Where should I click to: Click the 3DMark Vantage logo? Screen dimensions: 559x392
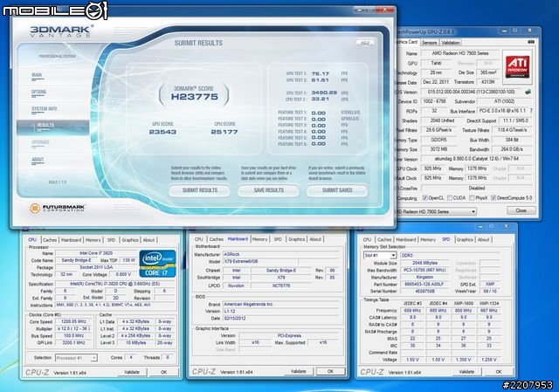click(60, 31)
